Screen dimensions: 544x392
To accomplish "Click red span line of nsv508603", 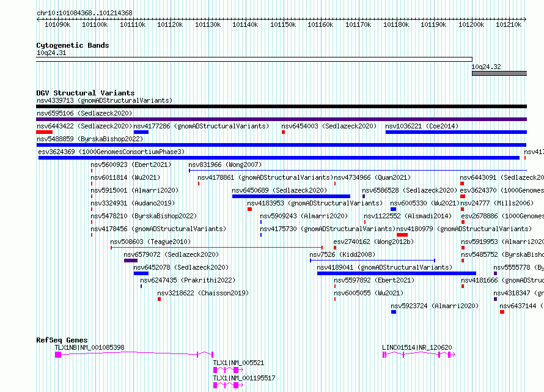I will tap(216, 248).
